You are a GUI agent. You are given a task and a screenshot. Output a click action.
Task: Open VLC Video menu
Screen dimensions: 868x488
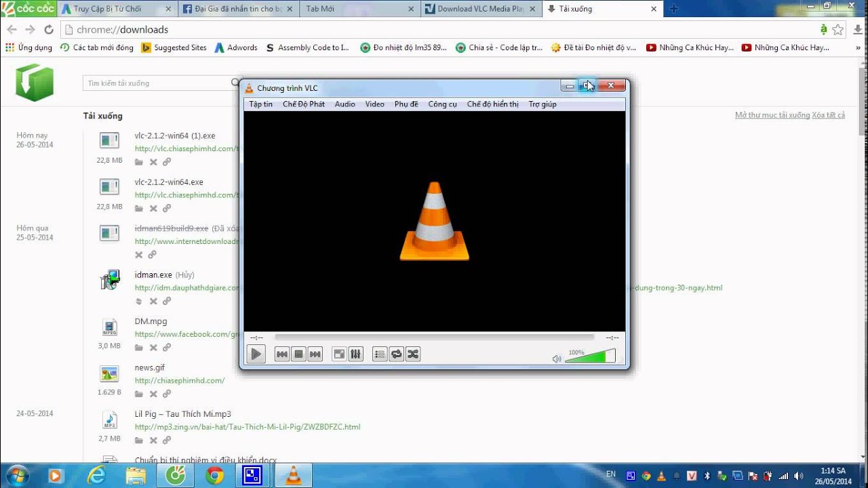(374, 104)
